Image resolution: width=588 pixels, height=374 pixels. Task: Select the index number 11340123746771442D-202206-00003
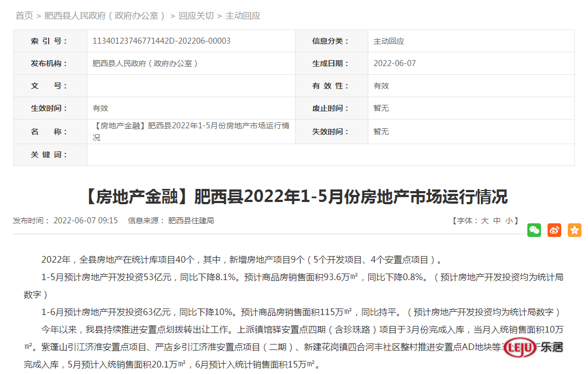click(x=161, y=40)
